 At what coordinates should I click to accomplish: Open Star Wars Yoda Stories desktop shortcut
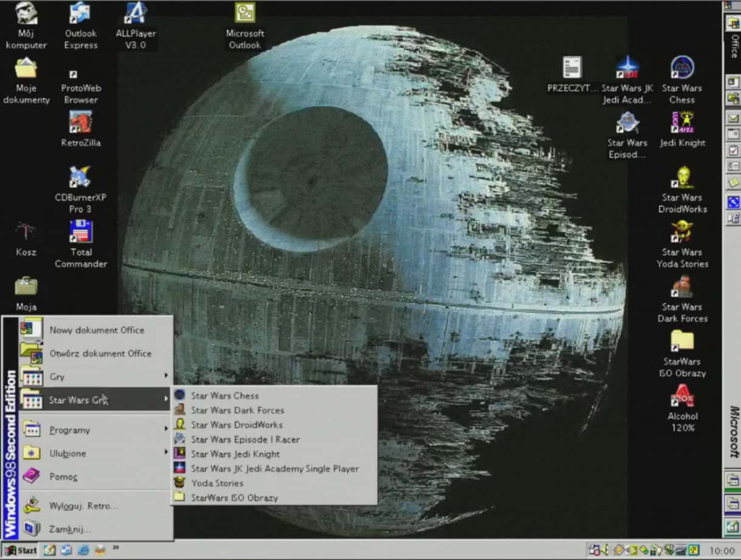tap(682, 245)
